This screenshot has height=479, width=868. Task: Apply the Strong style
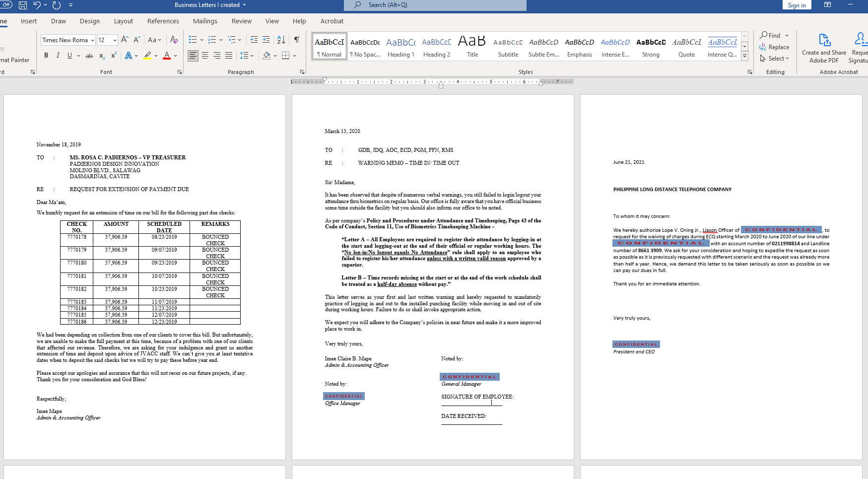tap(651, 47)
